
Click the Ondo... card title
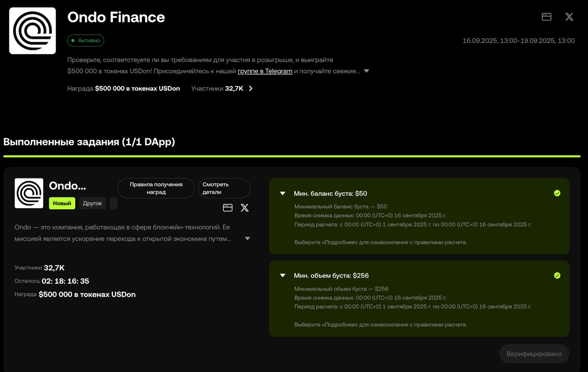click(68, 186)
